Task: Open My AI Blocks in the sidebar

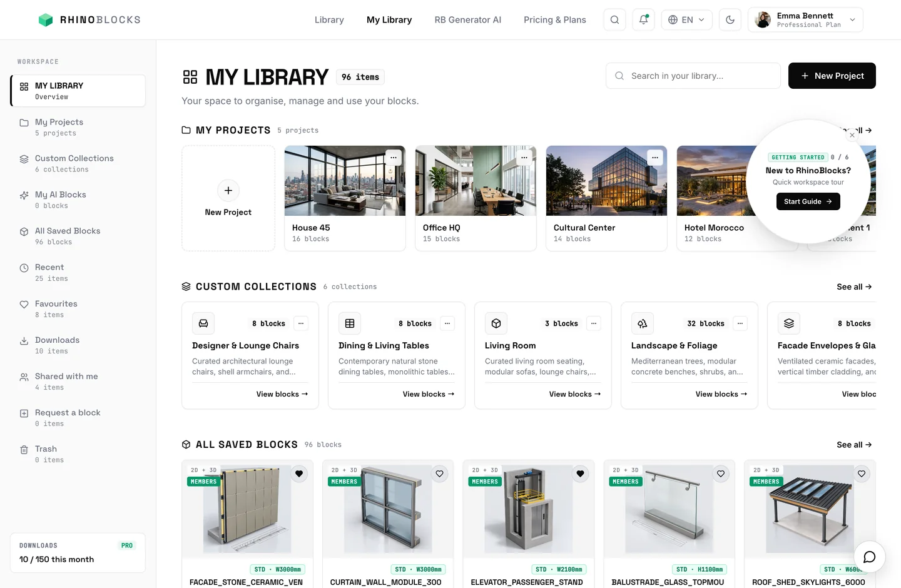Action: 78,200
